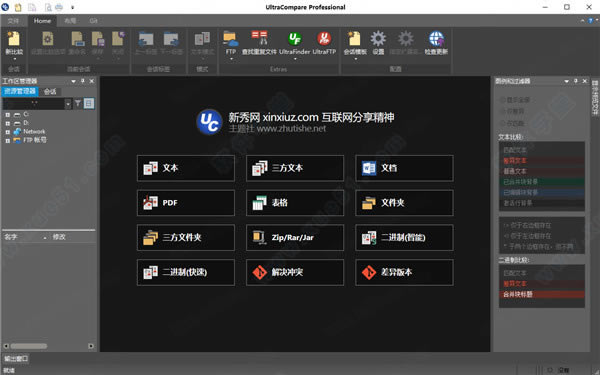600x375 pixels.
Task: Click the next session tab icon
Action: pyautogui.click(x=171, y=39)
